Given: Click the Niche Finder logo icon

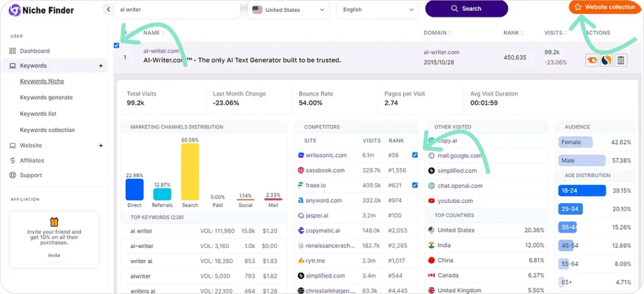Looking at the screenshot, I should click(x=14, y=10).
